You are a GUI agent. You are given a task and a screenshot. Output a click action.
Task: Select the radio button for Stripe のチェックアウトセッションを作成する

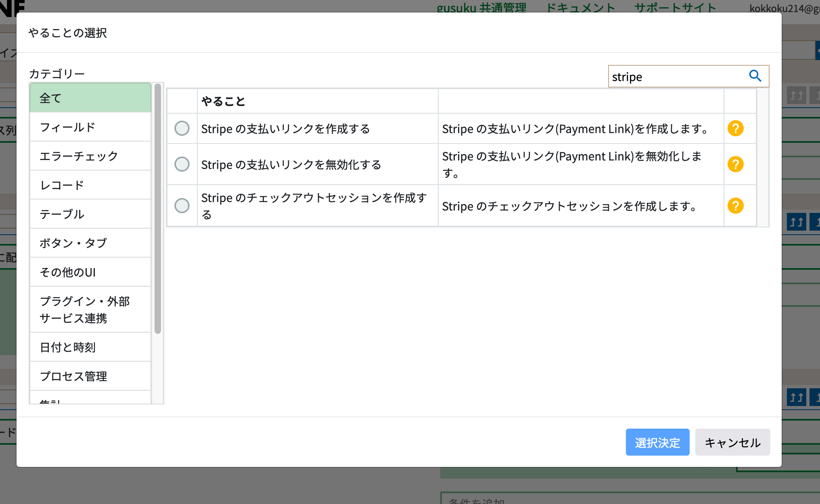[x=182, y=206]
